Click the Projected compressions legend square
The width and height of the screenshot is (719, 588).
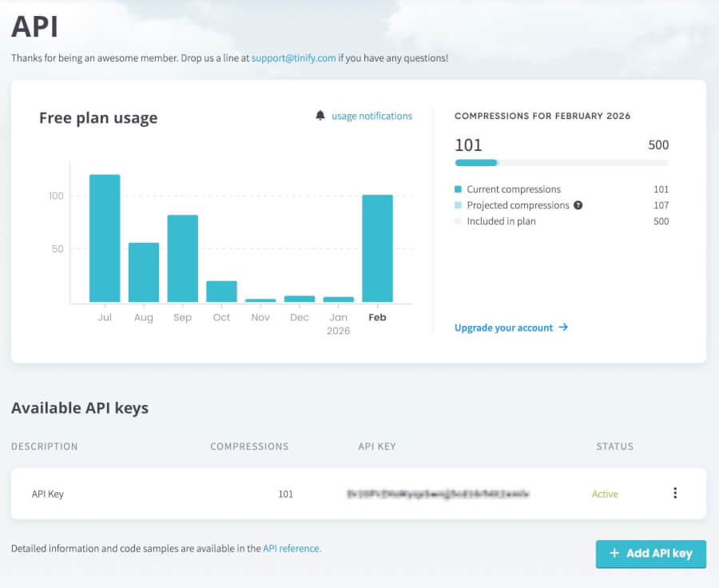point(459,205)
